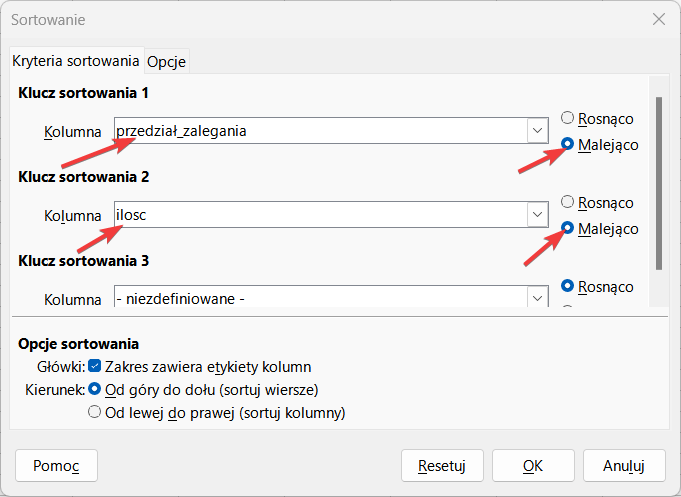
Task: Select Malejąco for sort key 1
Action: pyautogui.click(x=568, y=144)
